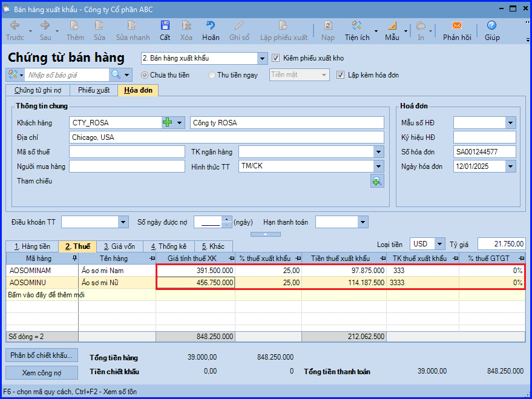Open the TK ngân hàng dropdown
The height and width of the screenshot is (399, 532).
(379, 151)
